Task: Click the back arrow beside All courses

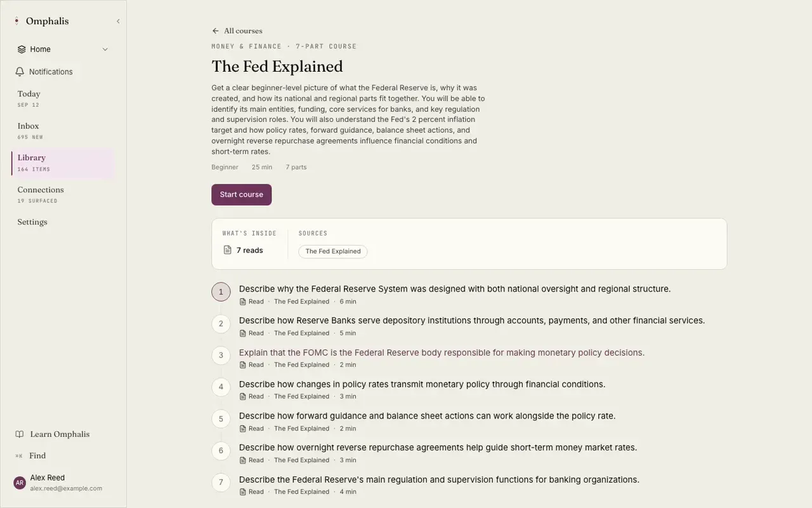Action: click(x=216, y=30)
